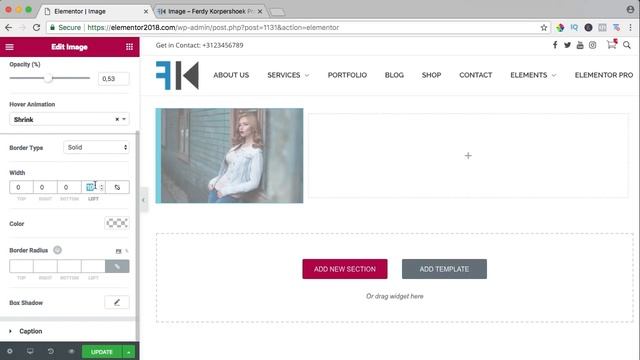
Task: Click the browser address bar URL
Action: click(213, 27)
